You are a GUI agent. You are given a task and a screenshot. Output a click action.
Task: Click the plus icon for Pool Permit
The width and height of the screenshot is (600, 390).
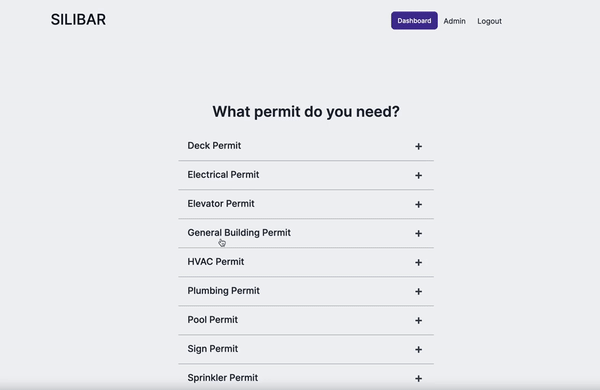click(x=418, y=320)
